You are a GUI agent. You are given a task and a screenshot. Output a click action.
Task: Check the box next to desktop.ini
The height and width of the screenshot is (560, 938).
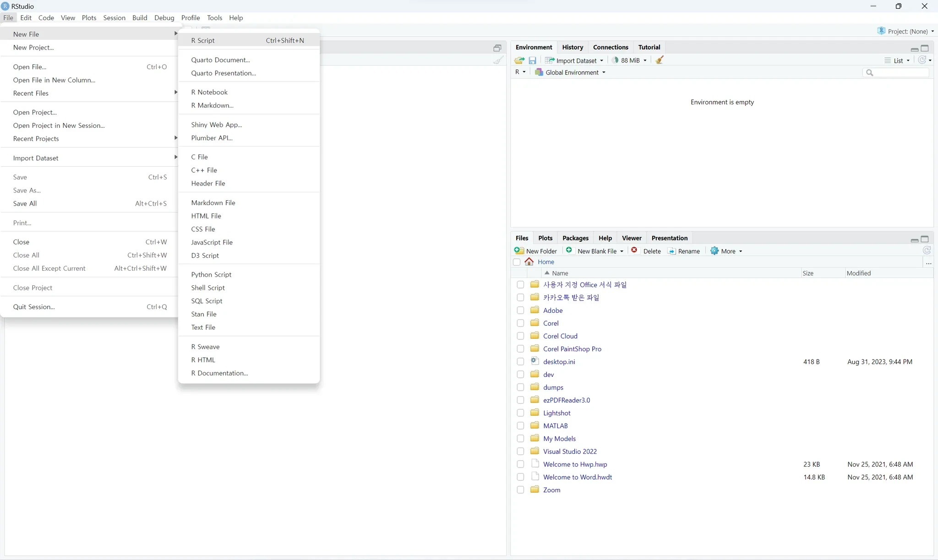tap(520, 362)
